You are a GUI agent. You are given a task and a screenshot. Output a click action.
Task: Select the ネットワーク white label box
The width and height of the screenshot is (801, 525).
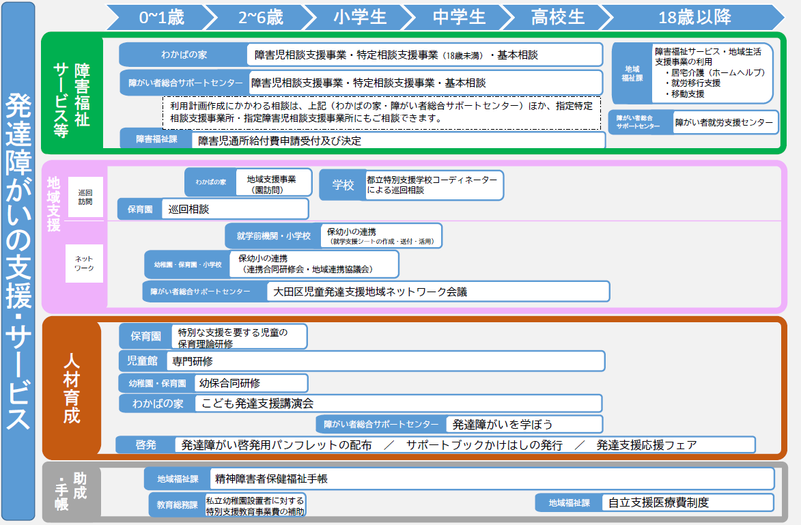point(84,264)
